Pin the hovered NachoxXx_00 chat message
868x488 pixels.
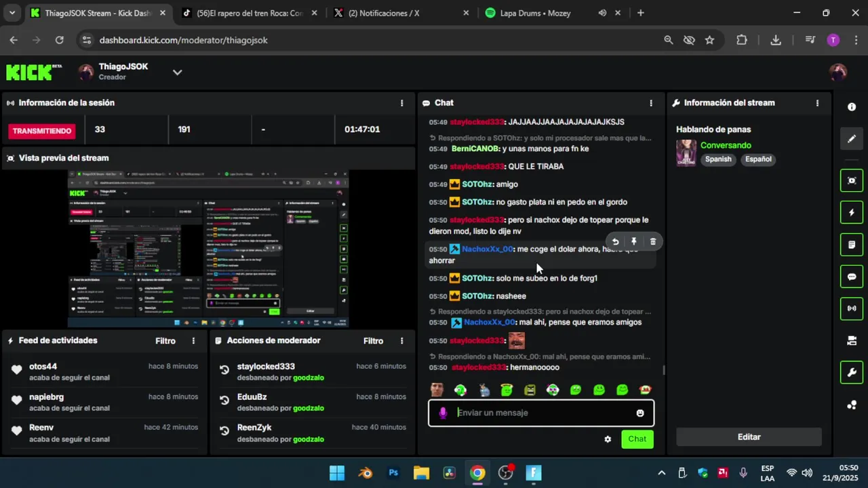(634, 242)
